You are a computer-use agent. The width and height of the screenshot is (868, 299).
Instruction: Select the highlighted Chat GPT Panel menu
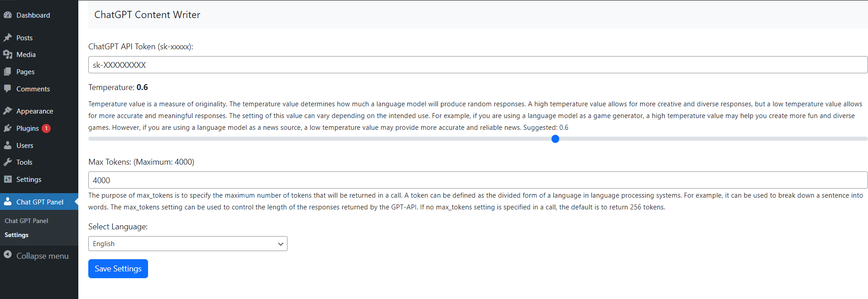coord(39,202)
